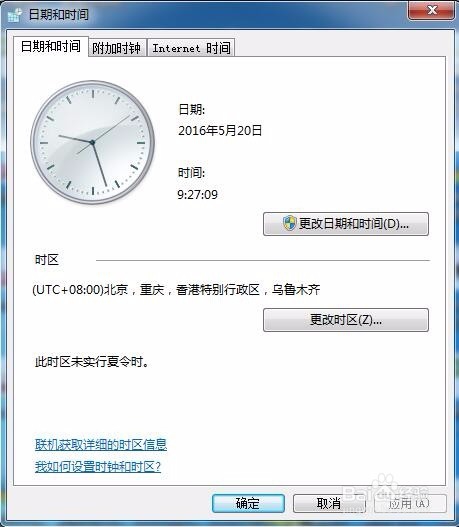Screen dimensions: 459x527
Task: Confirm with the 确定 button
Action: (x=248, y=503)
